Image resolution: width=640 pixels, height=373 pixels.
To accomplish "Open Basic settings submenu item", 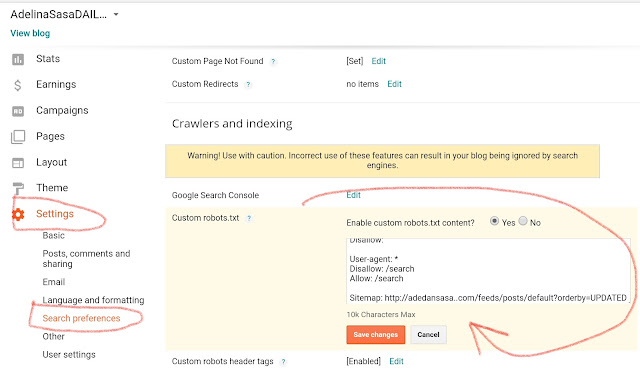I will 53,235.
